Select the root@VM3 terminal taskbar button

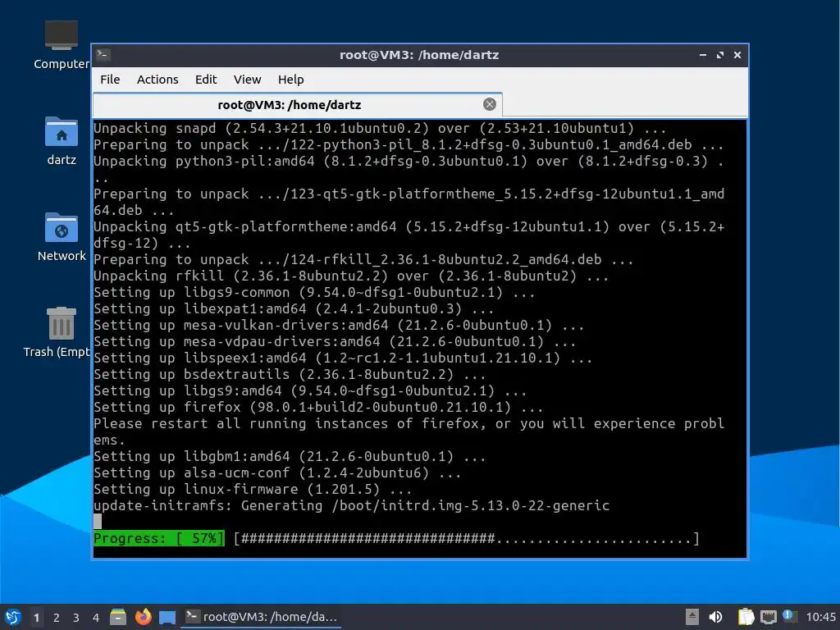coord(261,617)
